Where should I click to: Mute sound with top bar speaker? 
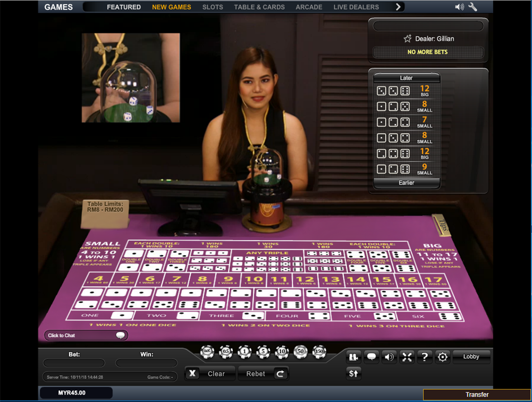point(459,7)
